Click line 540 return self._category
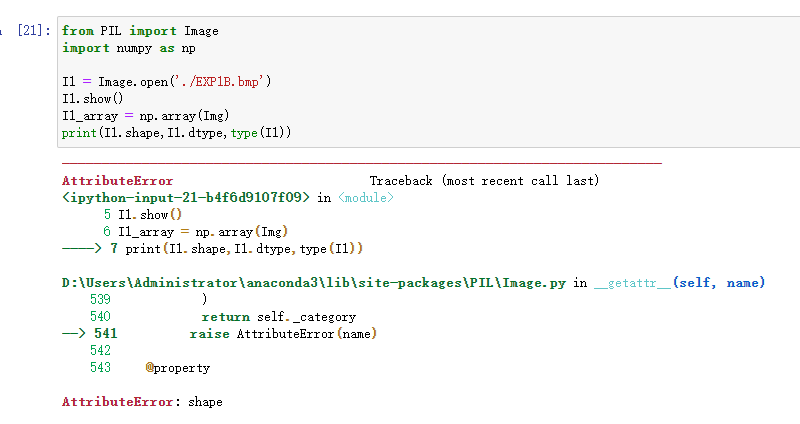800x424 pixels. click(223, 316)
